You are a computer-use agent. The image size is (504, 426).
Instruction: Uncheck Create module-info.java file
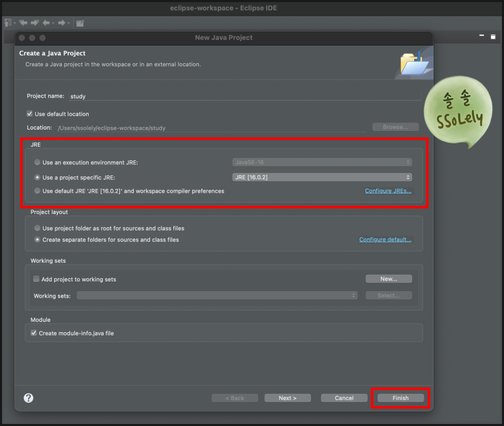pos(34,333)
